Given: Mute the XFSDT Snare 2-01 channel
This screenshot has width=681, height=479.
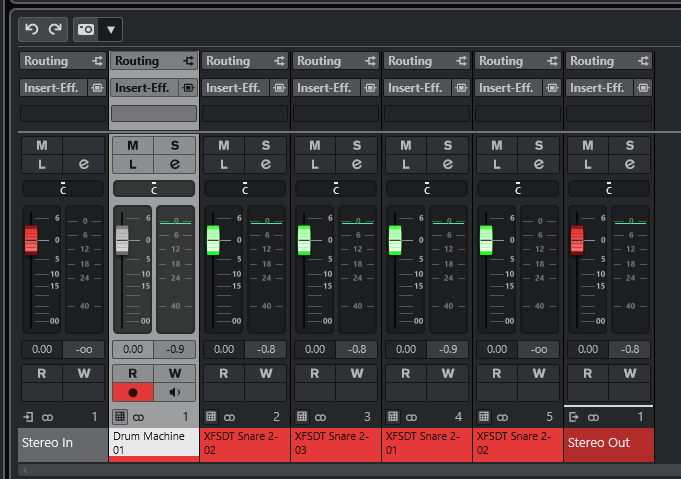Looking at the screenshot, I should [x=406, y=145].
